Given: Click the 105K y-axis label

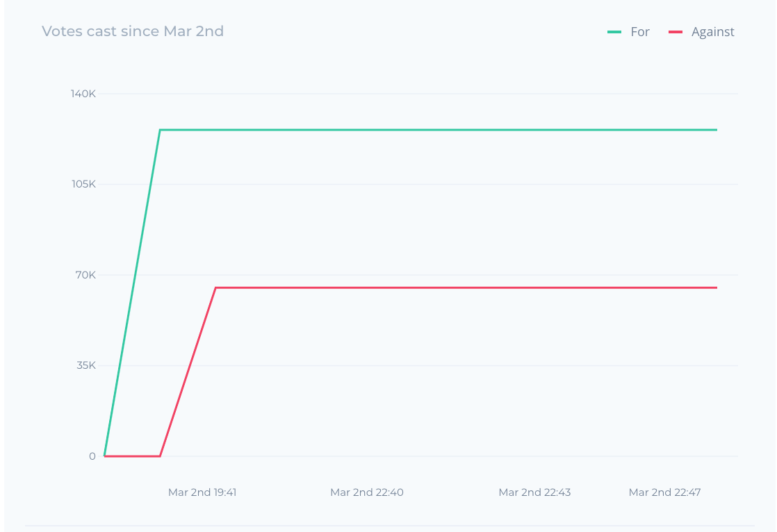Looking at the screenshot, I should tap(83, 184).
